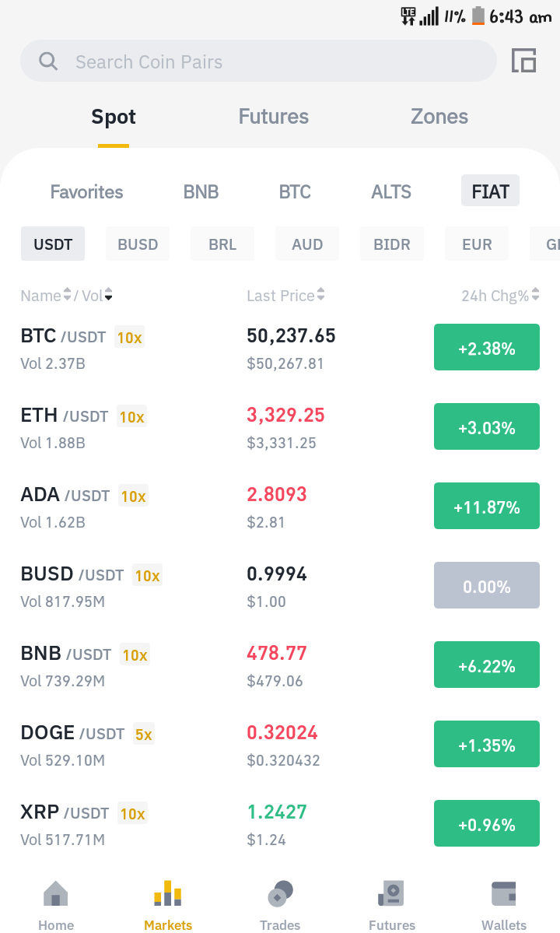Tap the Markets bar chart icon
This screenshot has width=560, height=933.
168,894
